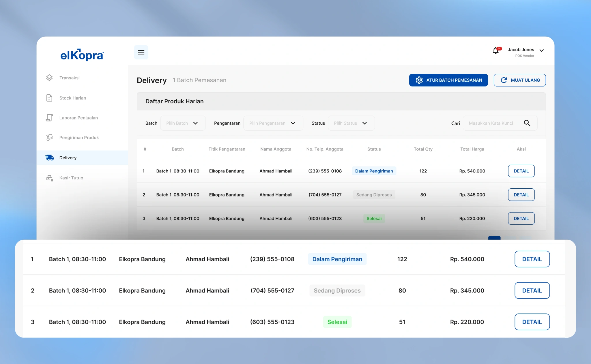The width and height of the screenshot is (591, 364).
Task: Click Elkopra Bandung in row 1 main table
Action: [227, 171]
